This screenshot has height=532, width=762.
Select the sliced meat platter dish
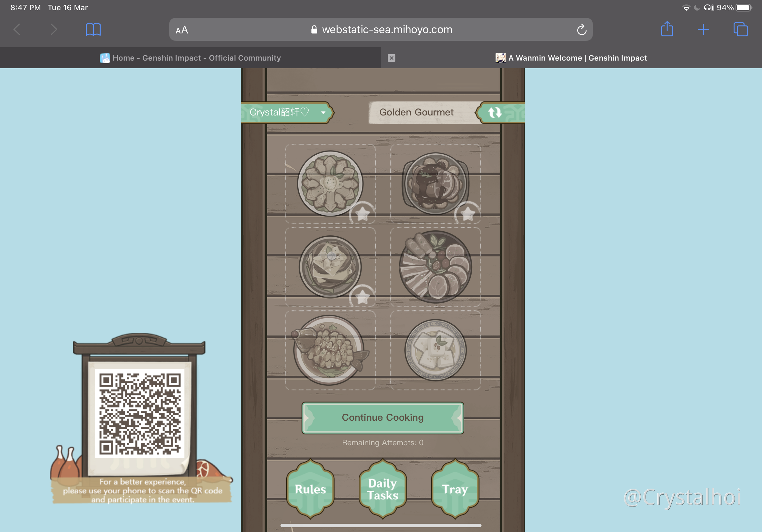click(x=435, y=267)
